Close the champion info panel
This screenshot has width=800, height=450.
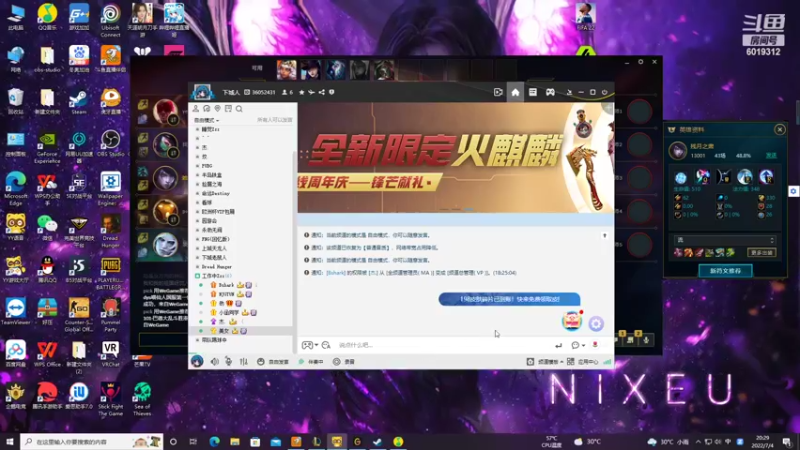(x=780, y=130)
